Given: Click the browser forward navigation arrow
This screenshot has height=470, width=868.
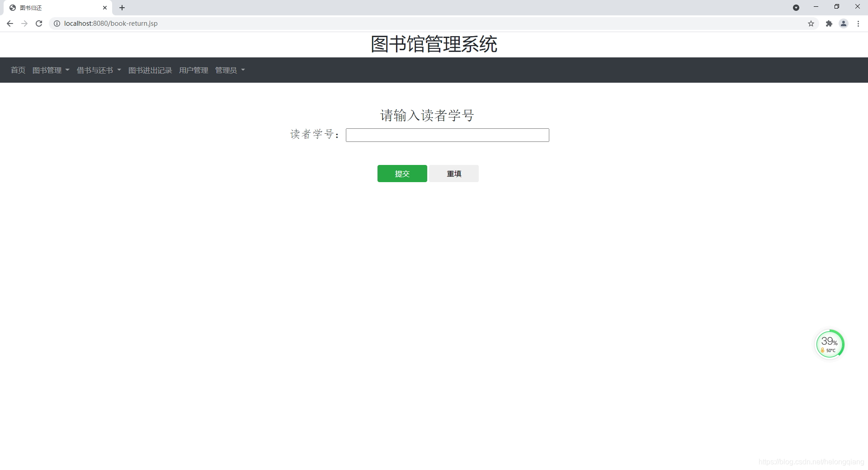Looking at the screenshot, I should (24, 23).
